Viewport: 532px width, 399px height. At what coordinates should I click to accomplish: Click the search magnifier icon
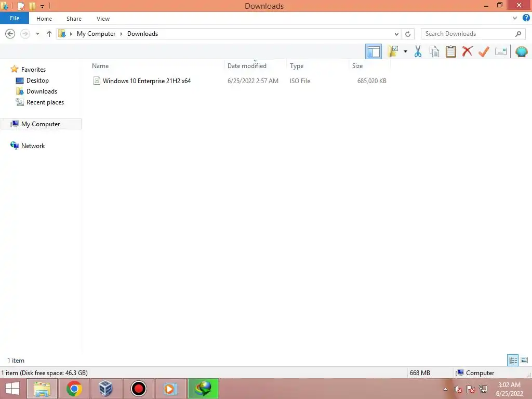[x=518, y=34]
